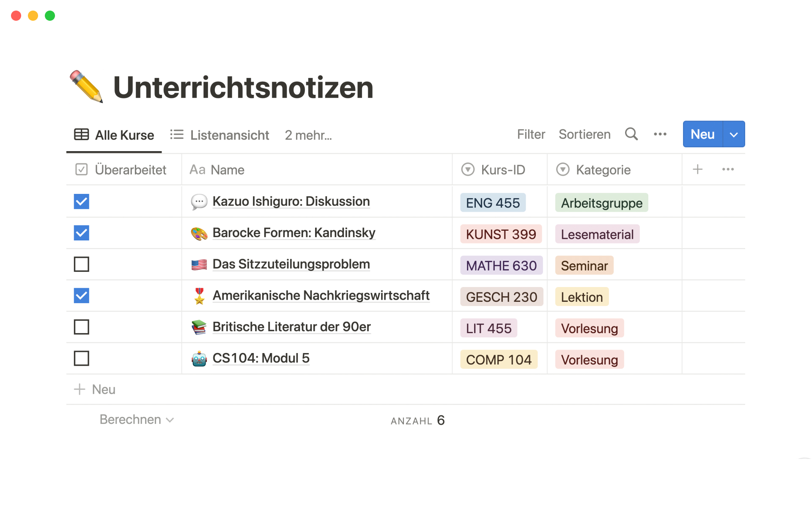812x508 pixels.
Task: Add a new column with plus icon
Action: [697, 169]
